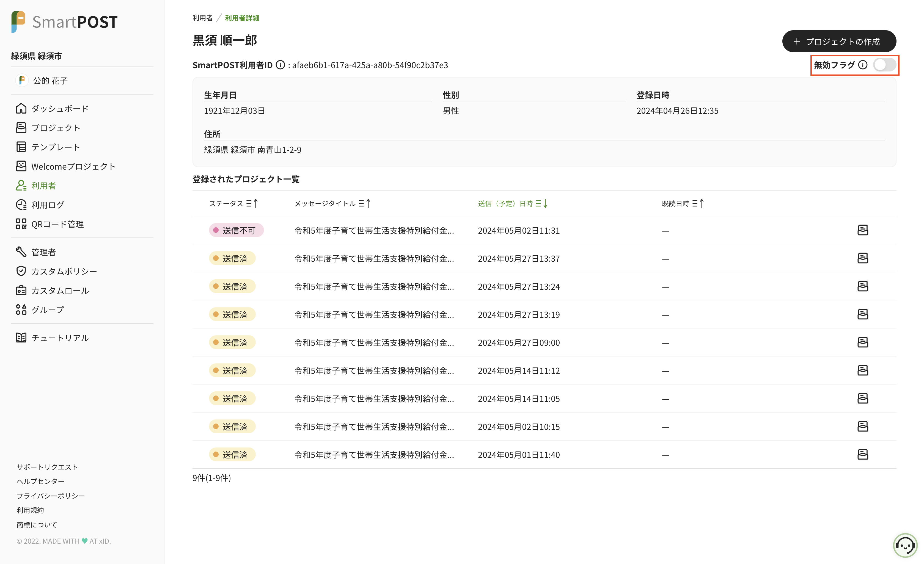Click the カスタムポリシー shield icon

(21, 271)
